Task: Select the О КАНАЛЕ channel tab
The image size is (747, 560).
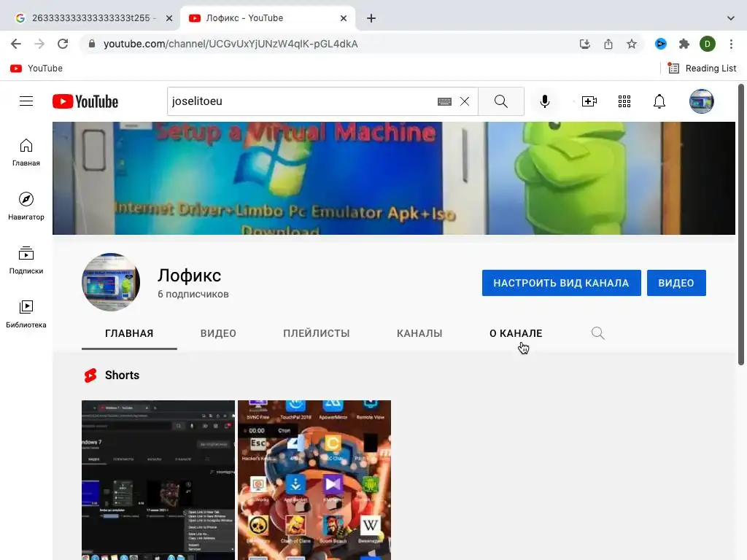Action: coord(516,333)
